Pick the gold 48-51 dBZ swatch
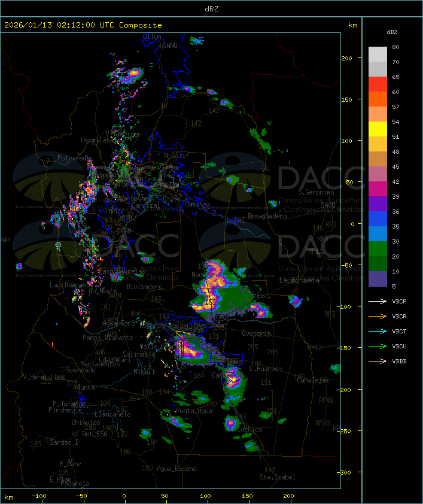Image resolution: width=423 pixels, height=504 pixels. tap(378, 144)
